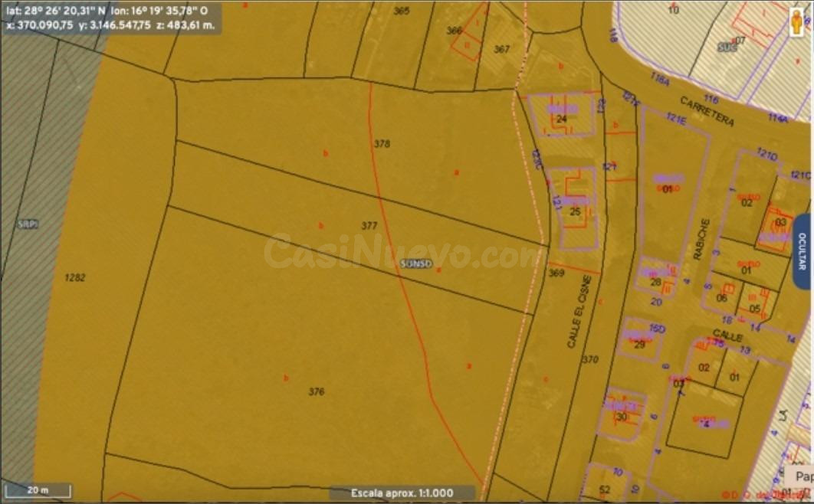The image size is (814, 504).
Task: Select building plot 24
Action: pyautogui.click(x=561, y=119)
